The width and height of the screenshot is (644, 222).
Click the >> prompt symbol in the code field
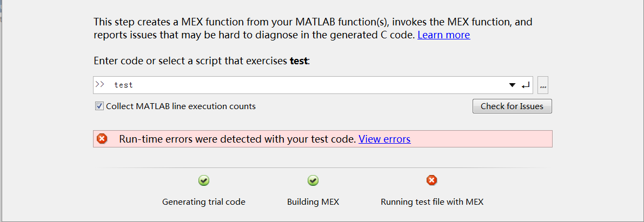pyautogui.click(x=100, y=85)
